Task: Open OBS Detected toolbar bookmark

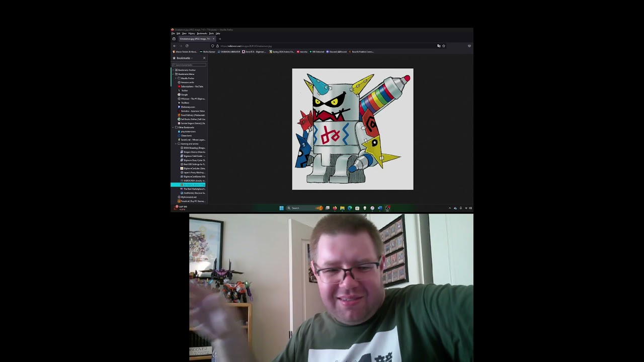Action: [x=317, y=52]
